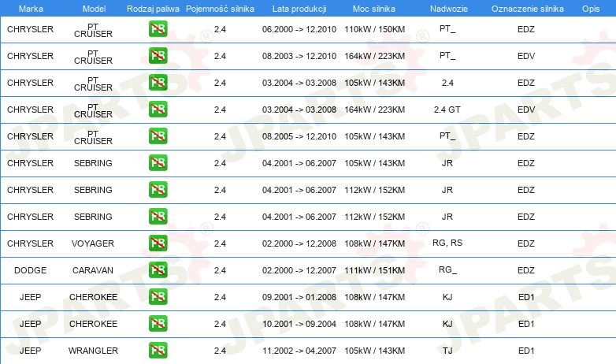Click the WRANGLER model cell

pos(93,351)
